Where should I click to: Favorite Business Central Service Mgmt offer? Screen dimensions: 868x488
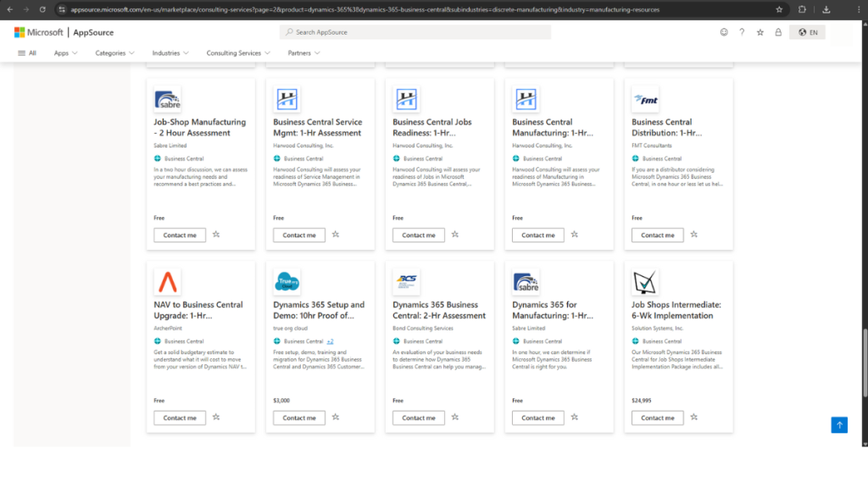point(336,235)
